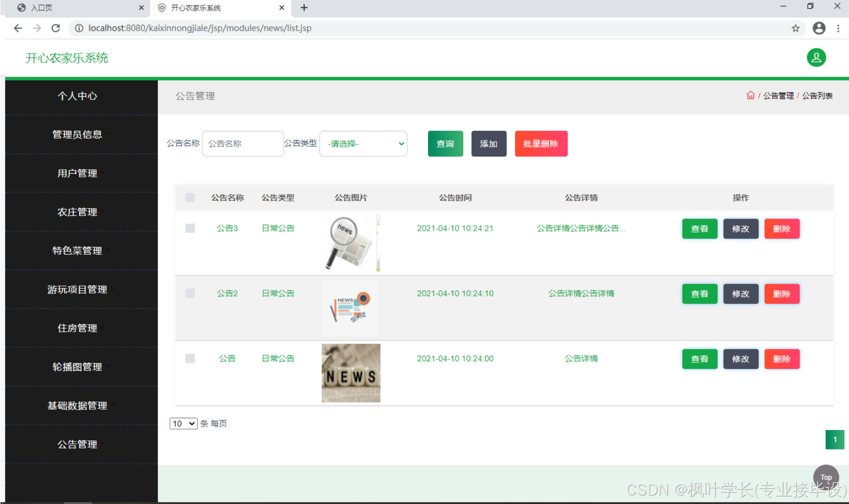
Task: Open the Chrome profile avatar icon
Action: point(819,28)
